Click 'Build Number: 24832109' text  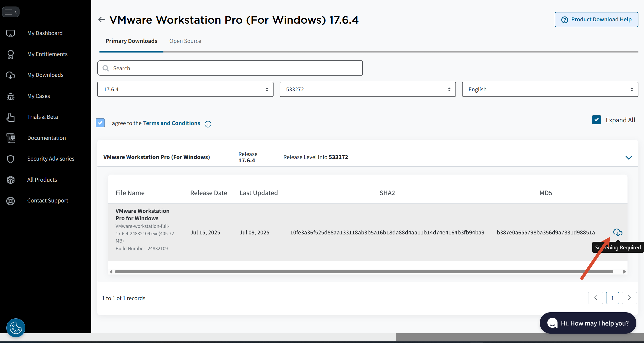coord(142,249)
